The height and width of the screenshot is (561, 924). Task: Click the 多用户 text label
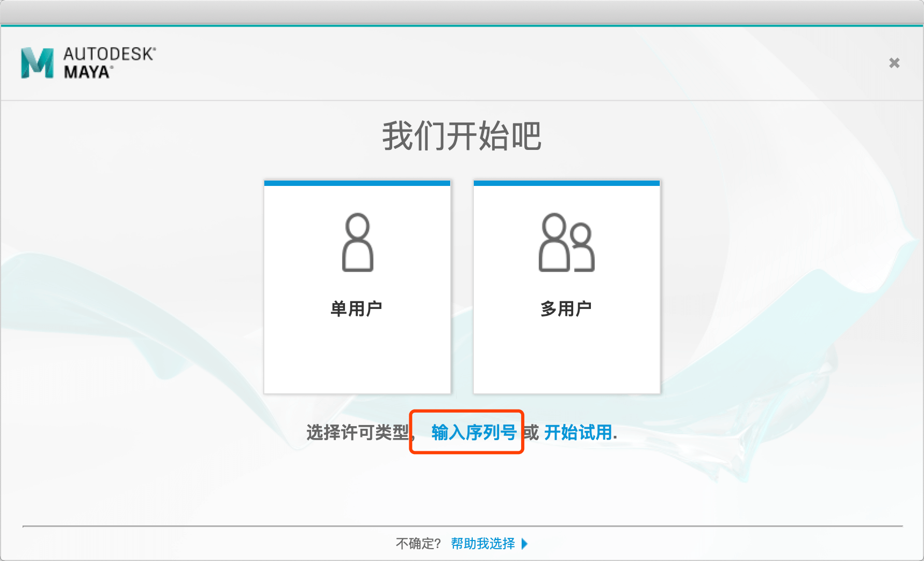(566, 308)
